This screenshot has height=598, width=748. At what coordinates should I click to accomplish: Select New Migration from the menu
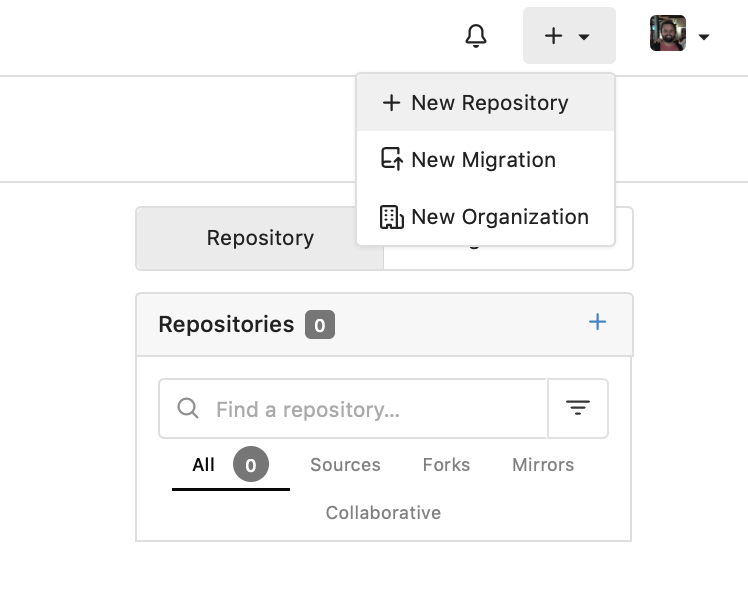coord(486,160)
